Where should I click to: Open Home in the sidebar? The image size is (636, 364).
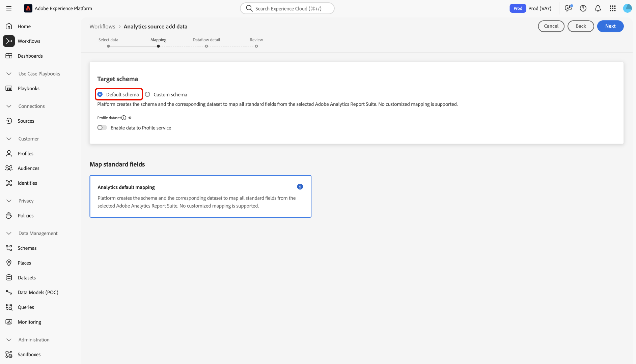[24, 26]
